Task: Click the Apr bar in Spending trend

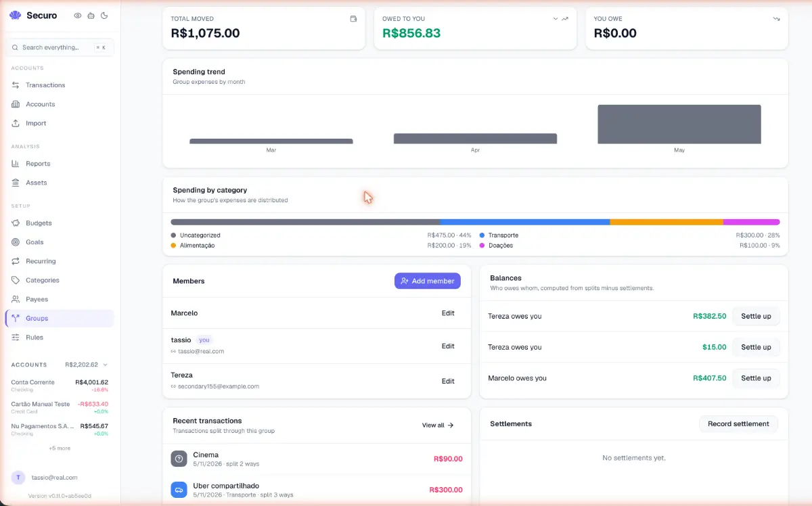Action: (x=475, y=138)
